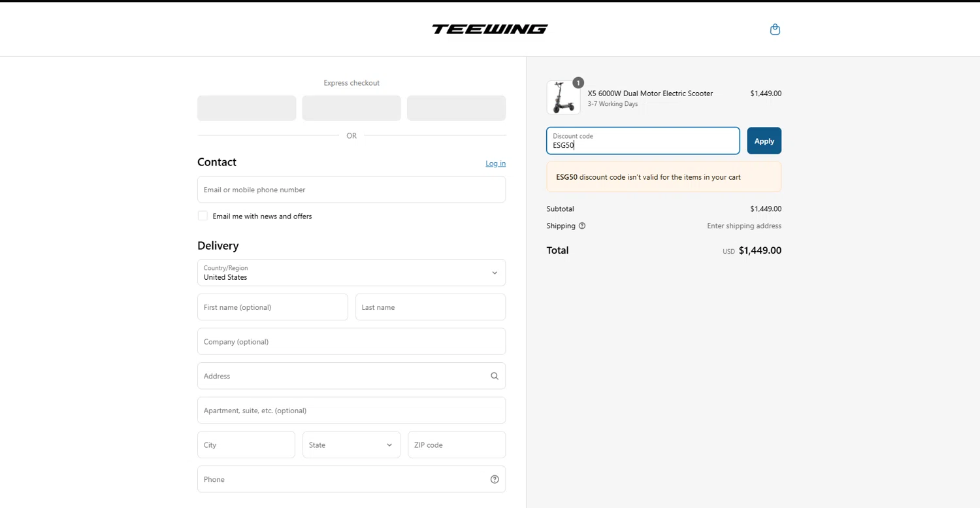Open the Country/Region dropdown
980x508 pixels.
click(351, 273)
